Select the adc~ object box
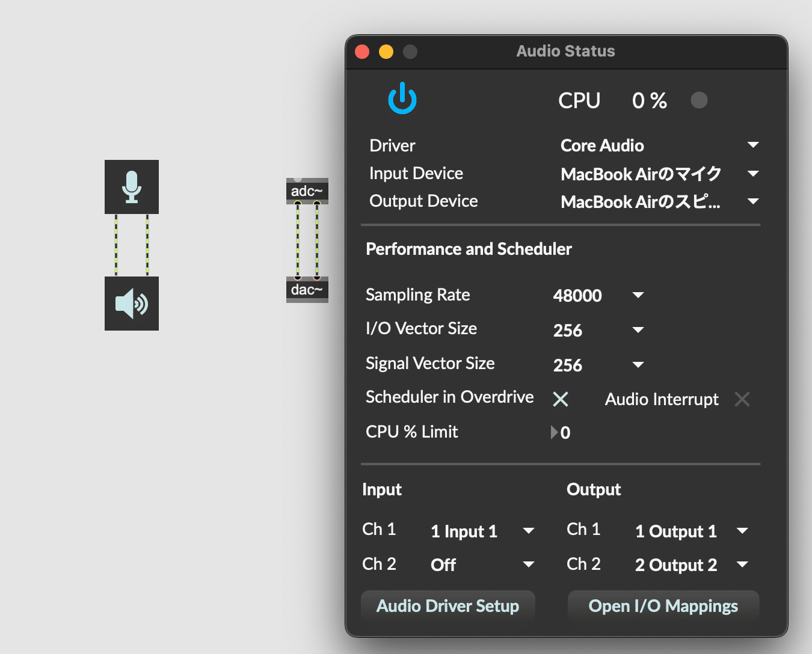The image size is (812, 654). click(307, 192)
